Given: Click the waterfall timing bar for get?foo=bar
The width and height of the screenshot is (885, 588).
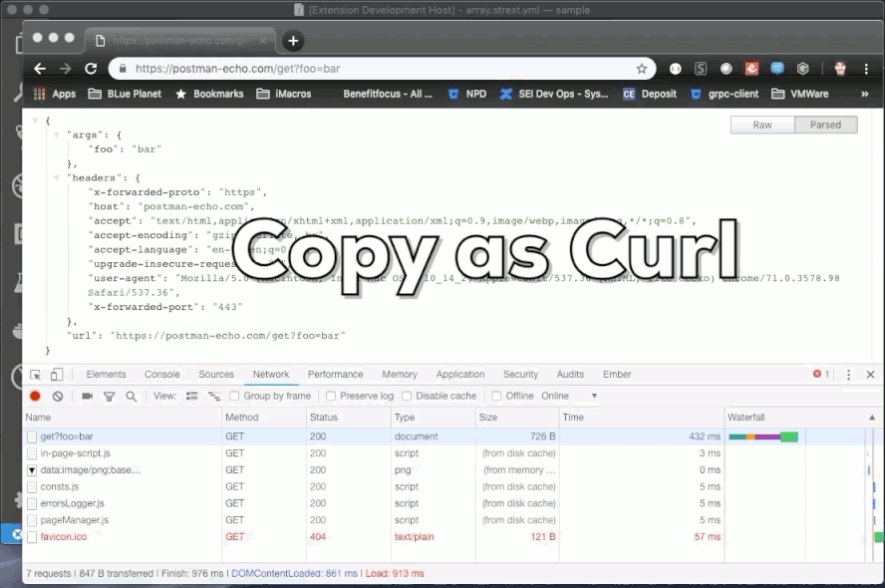Looking at the screenshot, I should tap(763, 437).
